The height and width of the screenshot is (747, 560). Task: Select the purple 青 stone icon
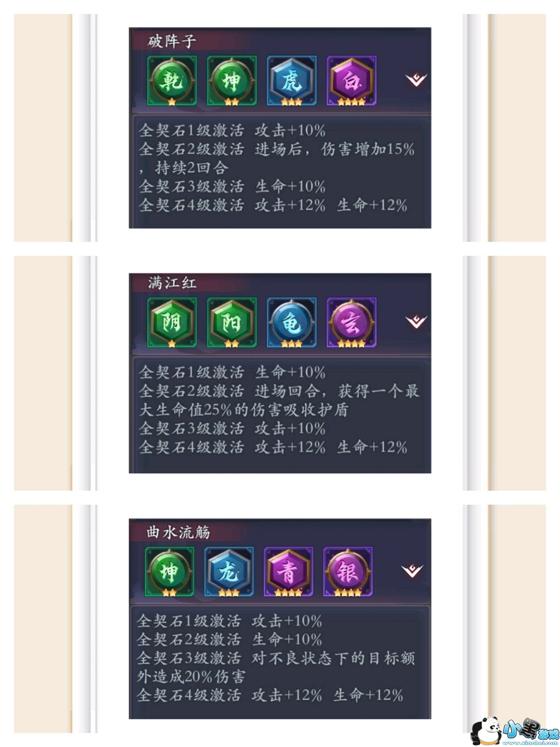coord(288,572)
